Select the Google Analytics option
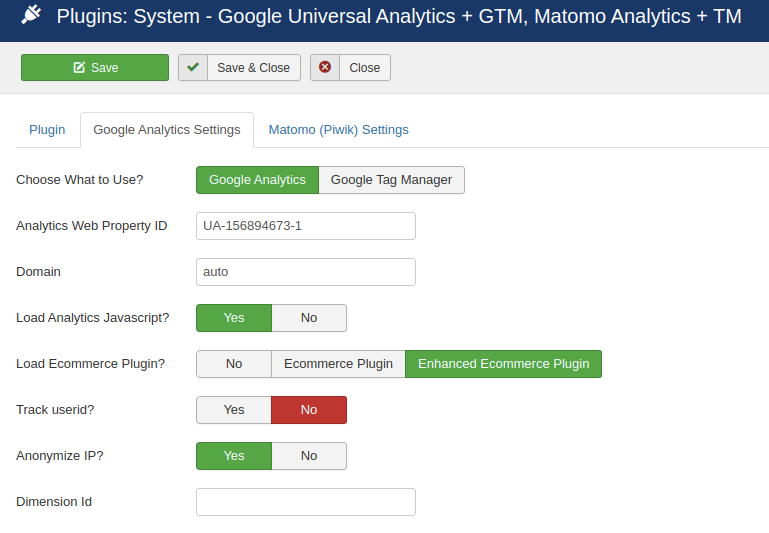769x533 pixels. point(257,180)
